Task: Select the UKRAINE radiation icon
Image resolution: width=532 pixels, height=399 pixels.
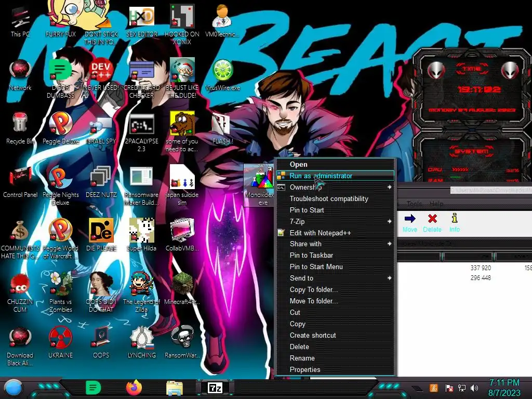Action: 61,342
